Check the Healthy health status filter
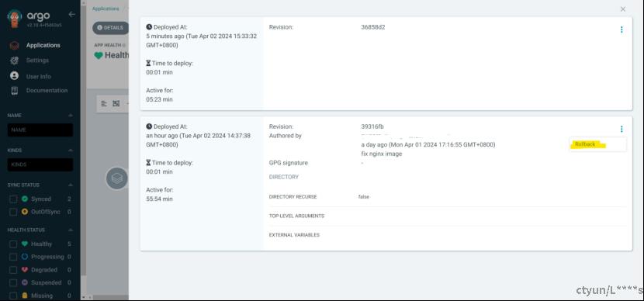Viewport: 644px width, 301px height. [x=13, y=244]
